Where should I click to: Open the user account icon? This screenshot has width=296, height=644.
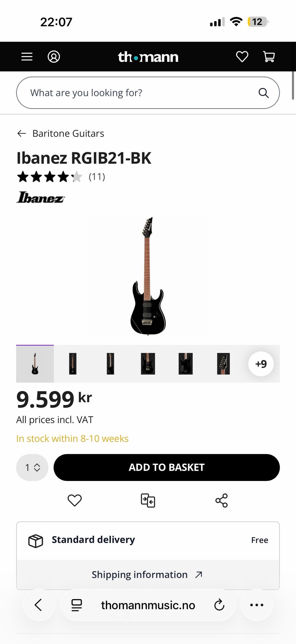click(54, 57)
